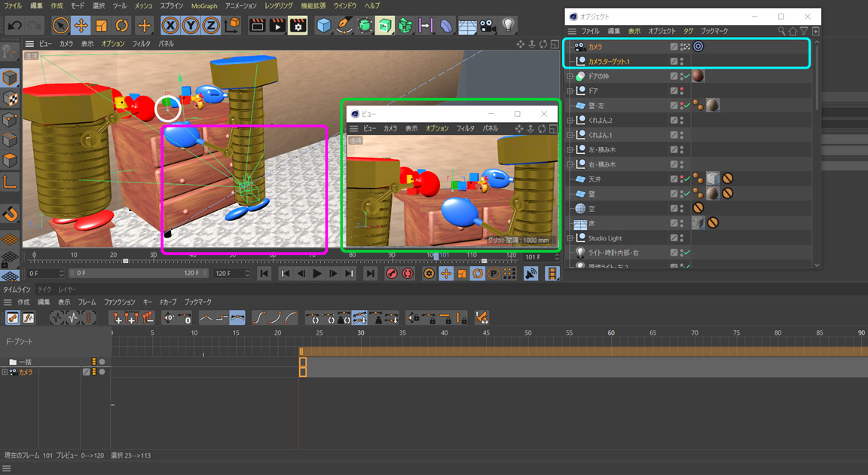Select the Rotate tool in top toolbar
The height and width of the screenshot is (475, 868).
pos(121,26)
